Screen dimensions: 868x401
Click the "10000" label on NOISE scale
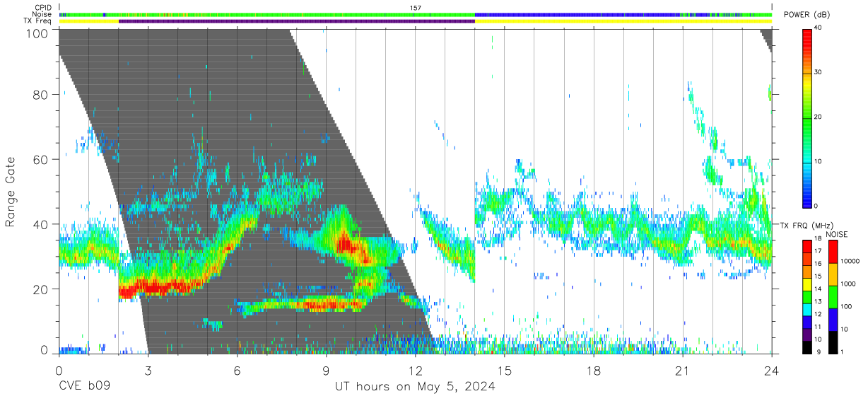coord(850,262)
